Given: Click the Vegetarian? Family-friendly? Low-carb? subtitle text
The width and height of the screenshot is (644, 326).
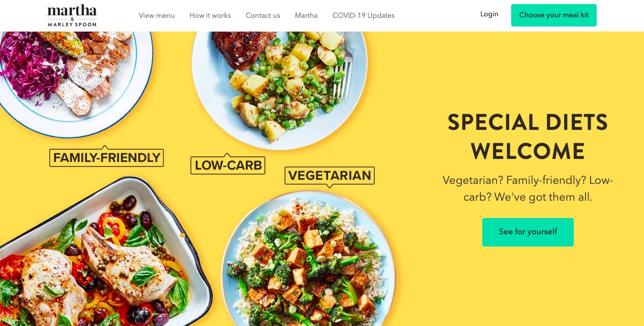Looking at the screenshot, I should pos(528,188).
